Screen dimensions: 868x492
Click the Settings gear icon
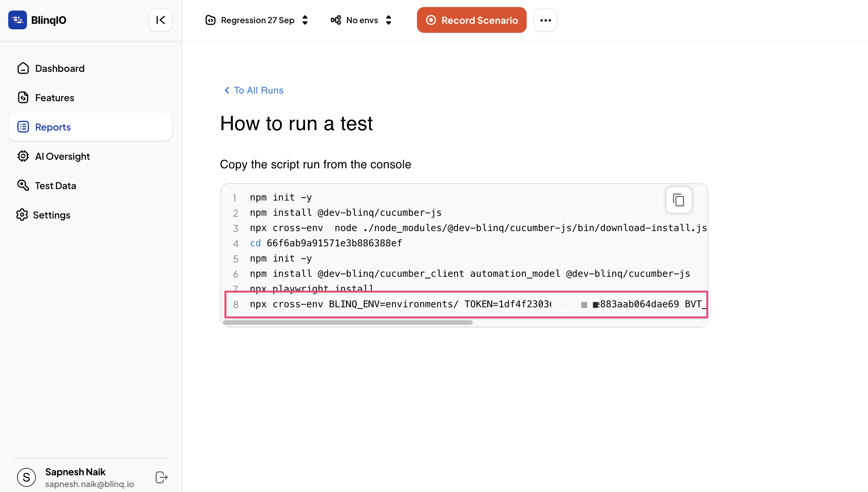22,215
